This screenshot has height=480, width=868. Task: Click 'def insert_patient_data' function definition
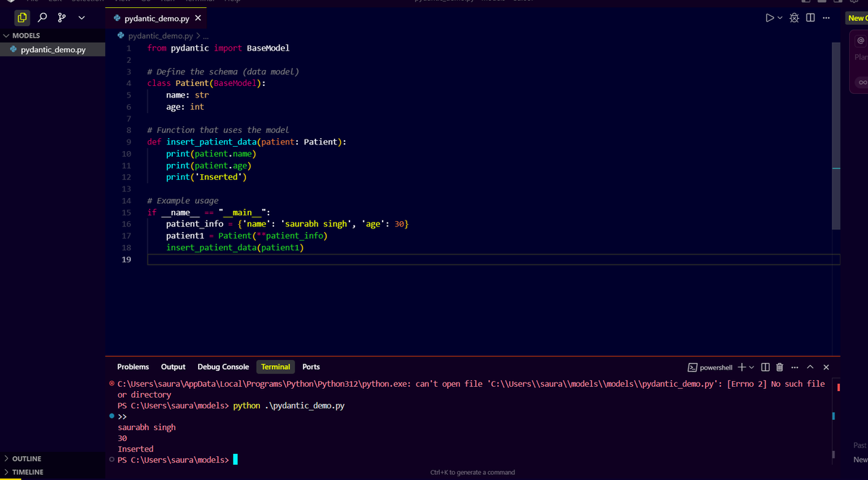pyautogui.click(x=247, y=142)
